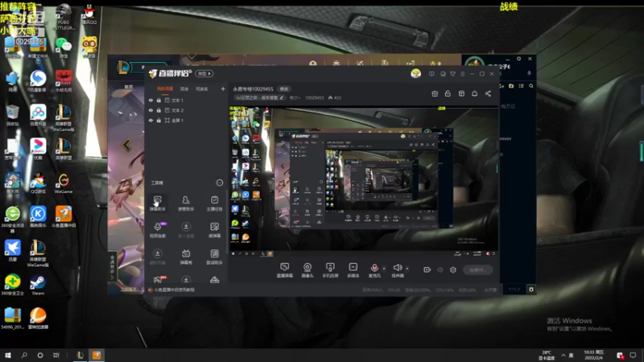Open the 主播任务 tool icon
Image resolution: width=644 pixels, height=362 pixels.
pyautogui.click(x=214, y=204)
